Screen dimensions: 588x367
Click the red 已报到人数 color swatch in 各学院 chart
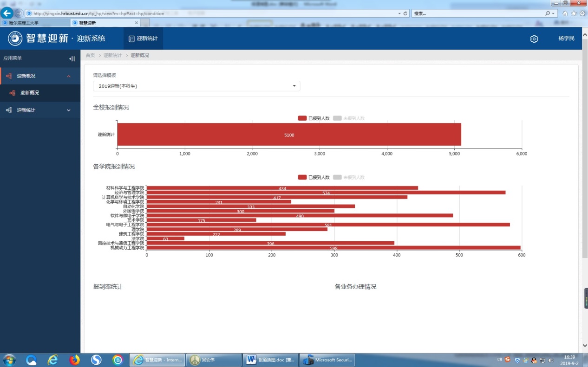(302, 177)
